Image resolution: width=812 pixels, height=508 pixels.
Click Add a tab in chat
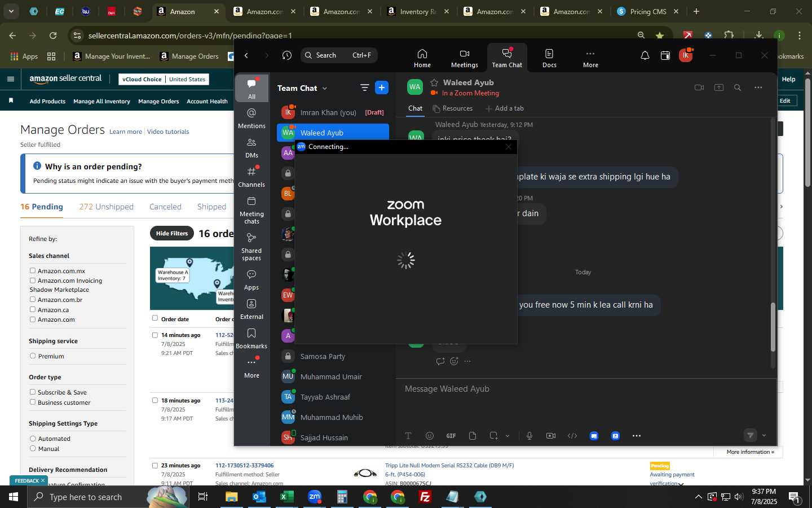pyautogui.click(x=505, y=108)
